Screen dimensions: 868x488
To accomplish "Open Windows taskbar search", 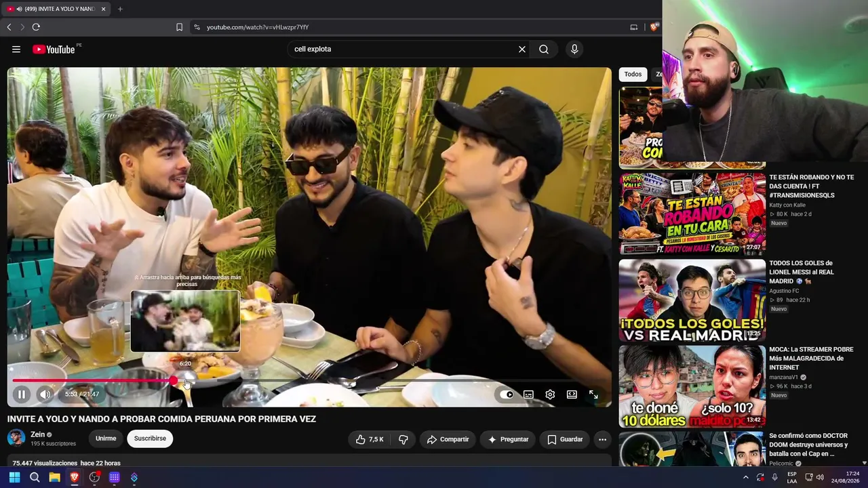I will [x=35, y=477].
